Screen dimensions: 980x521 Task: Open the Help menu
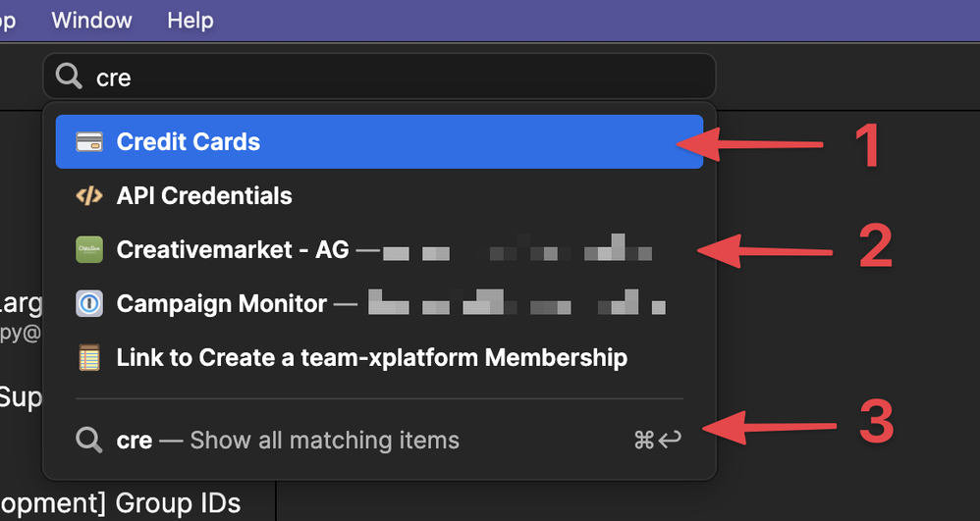pos(190,21)
